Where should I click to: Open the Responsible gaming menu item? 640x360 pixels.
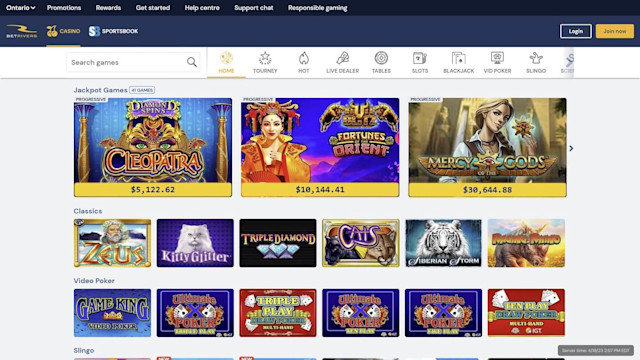point(318,8)
